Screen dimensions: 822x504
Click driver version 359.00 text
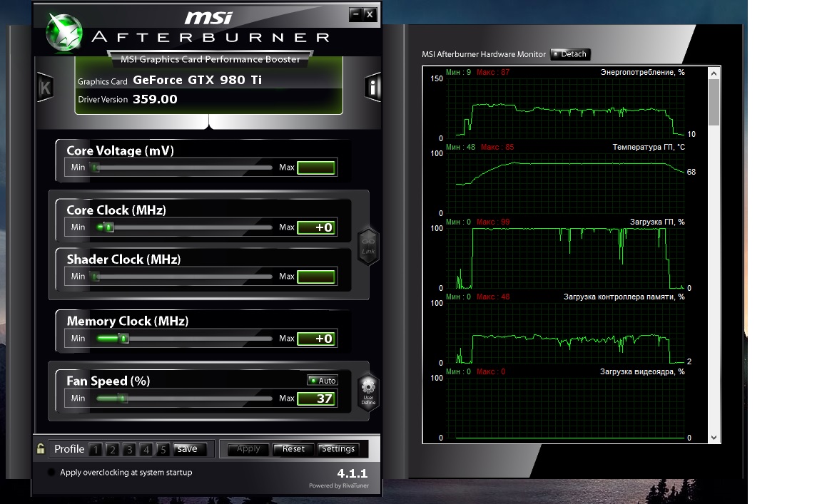(155, 100)
